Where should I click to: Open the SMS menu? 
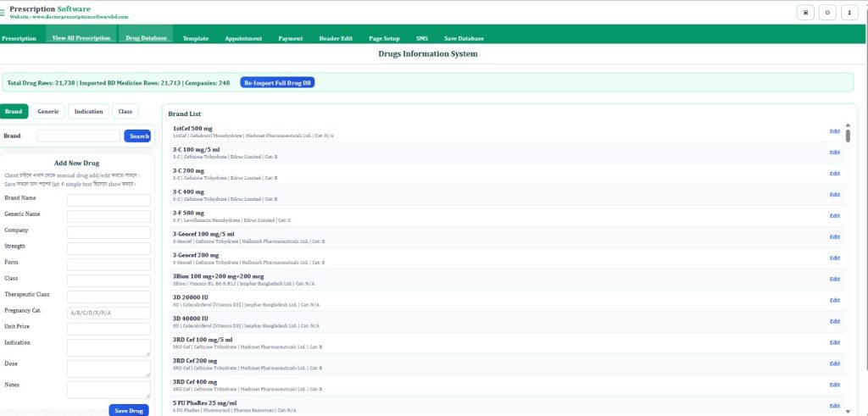tap(422, 38)
